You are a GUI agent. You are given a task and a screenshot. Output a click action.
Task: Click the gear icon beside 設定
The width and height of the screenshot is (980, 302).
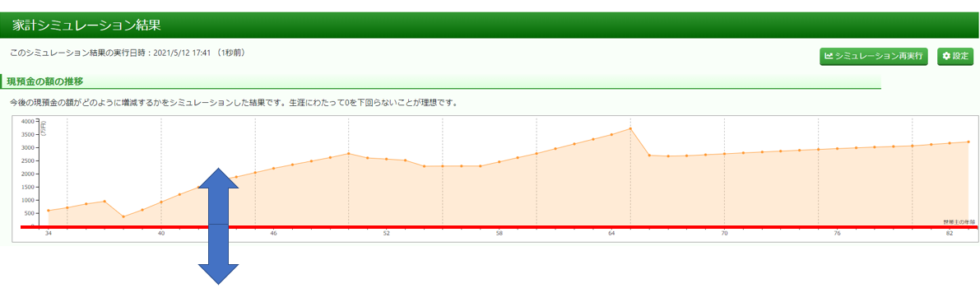coord(946,56)
